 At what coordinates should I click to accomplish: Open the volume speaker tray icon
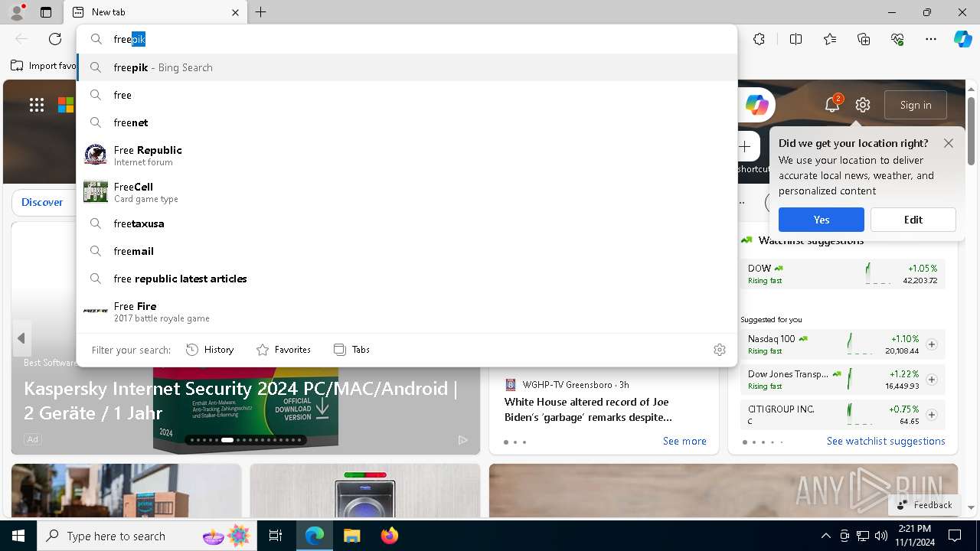point(881,536)
